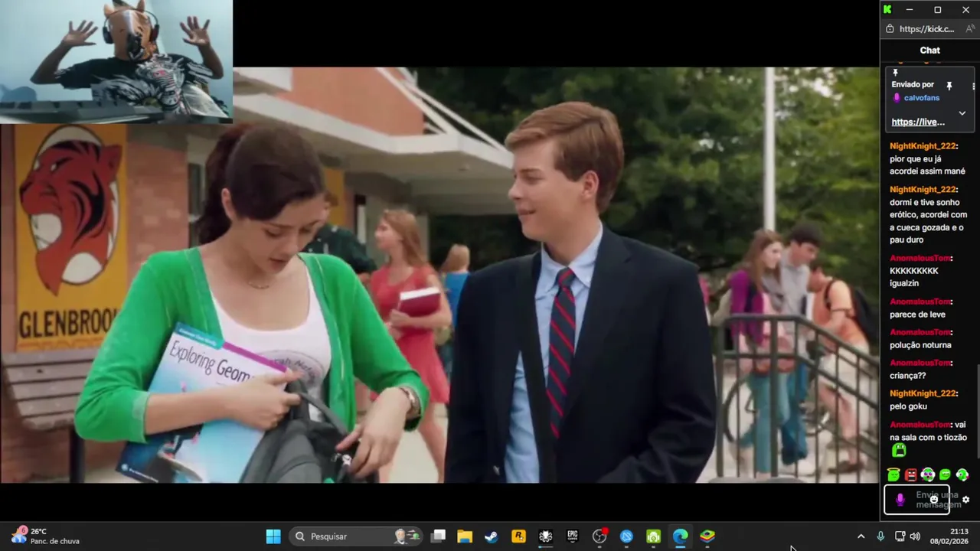Insert the laughing green speech-bubble emote
The width and height of the screenshot is (980, 551).
pos(945,475)
